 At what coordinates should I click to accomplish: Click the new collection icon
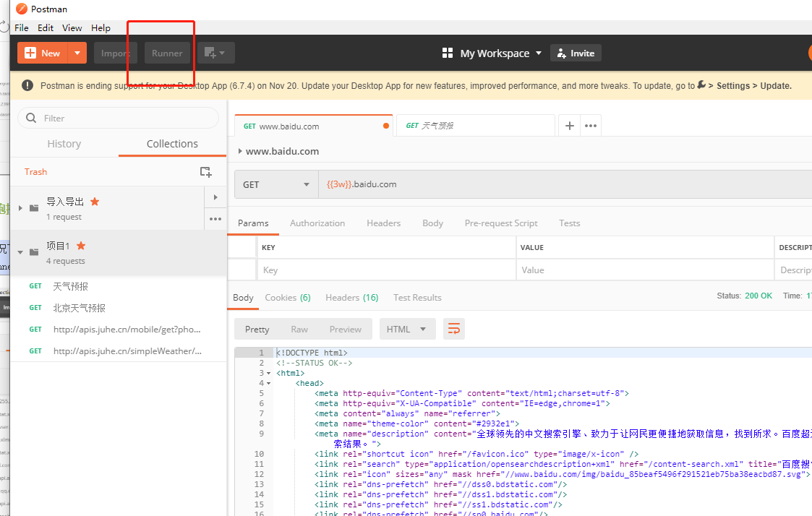205,172
